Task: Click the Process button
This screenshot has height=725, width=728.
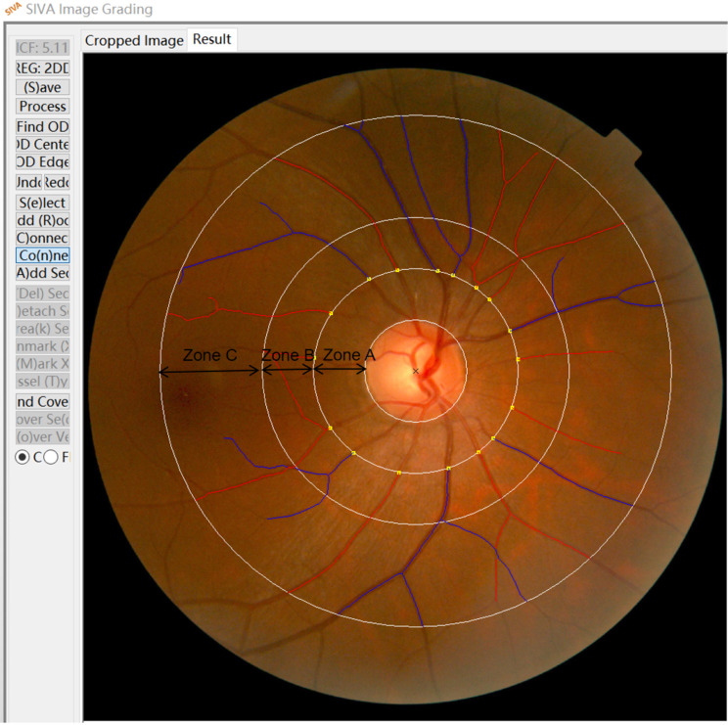Action: (42, 107)
